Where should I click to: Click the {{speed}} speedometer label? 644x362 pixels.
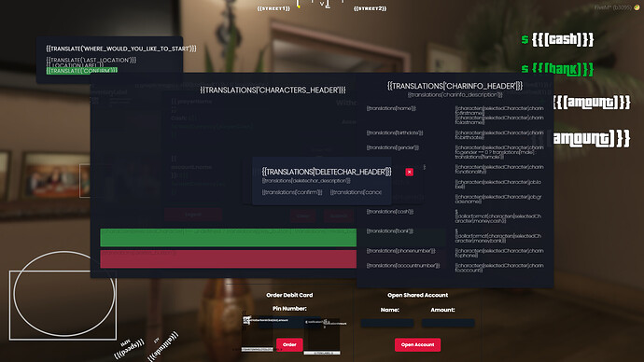click(130, 348)
